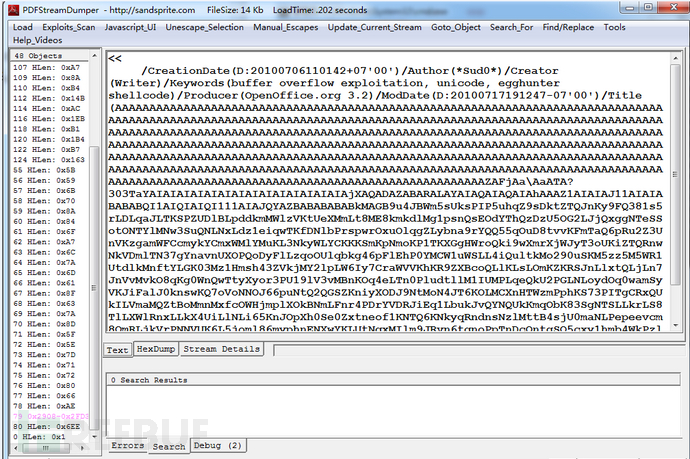This screenshot has height=459, width=690.
Task: Open the Goto_Object menu
Action: coord(456,27)
